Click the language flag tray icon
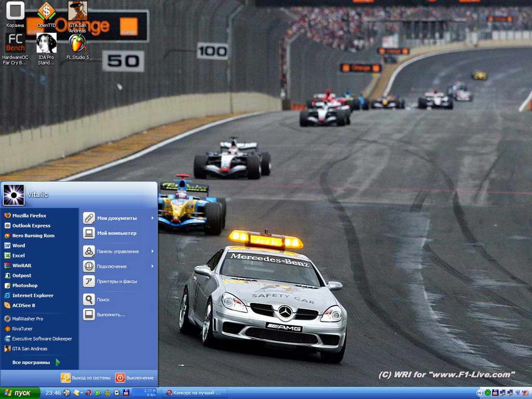This screenshot has height=399, width=532. [525, 393]
